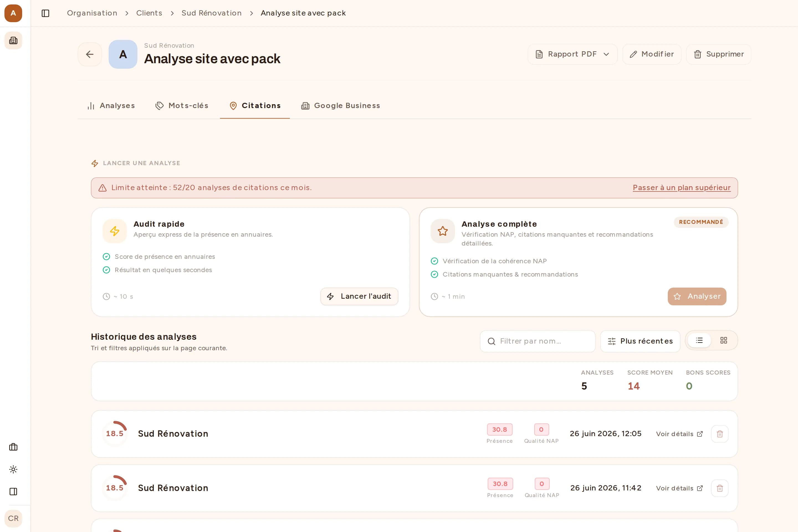Click the bottom sidebar layout panel icon

(13, 492)
